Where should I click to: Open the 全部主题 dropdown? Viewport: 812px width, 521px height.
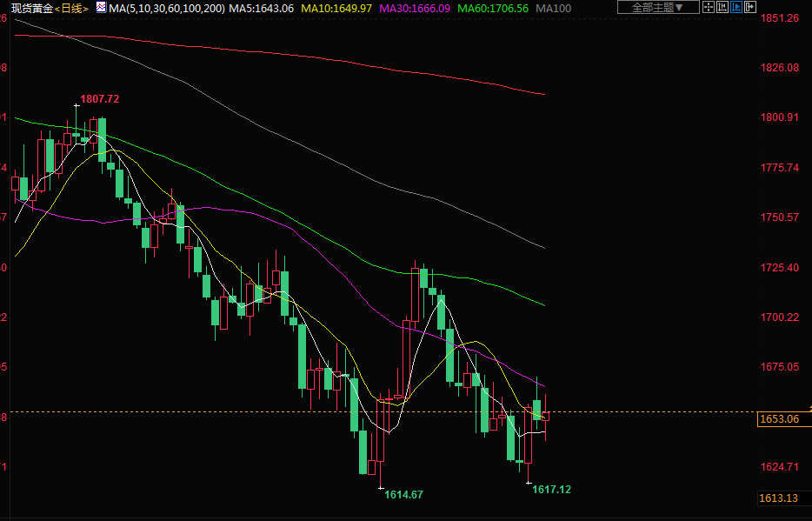click(x=652, y=8)
